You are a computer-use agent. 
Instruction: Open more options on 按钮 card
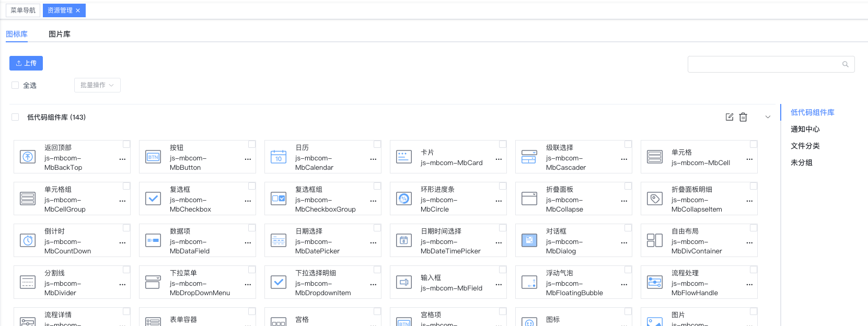(248, 159)
